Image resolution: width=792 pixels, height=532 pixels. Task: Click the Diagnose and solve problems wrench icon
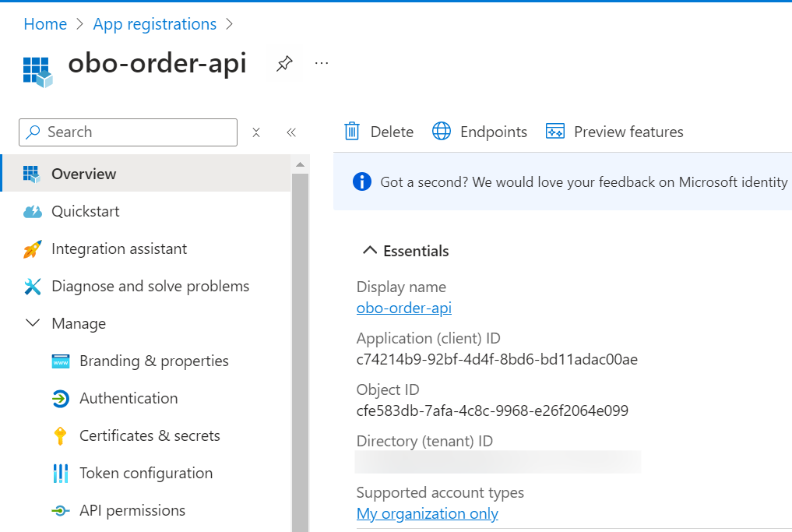pos(33,286)
